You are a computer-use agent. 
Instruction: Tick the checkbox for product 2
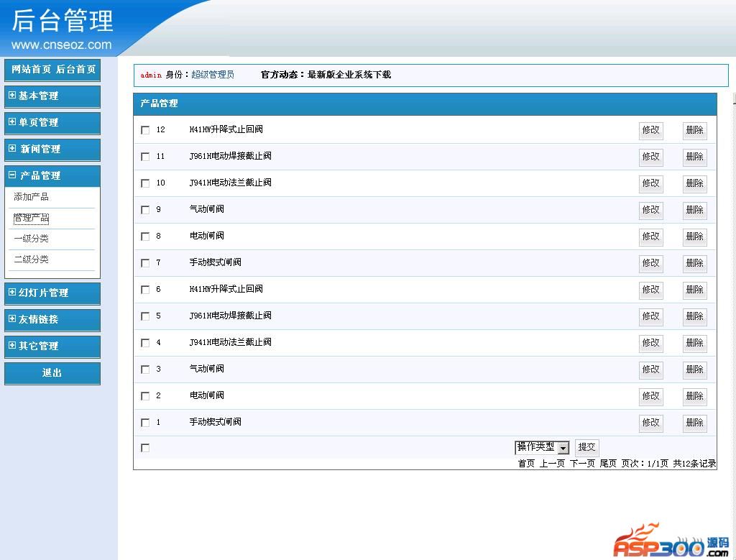[145, 396]
